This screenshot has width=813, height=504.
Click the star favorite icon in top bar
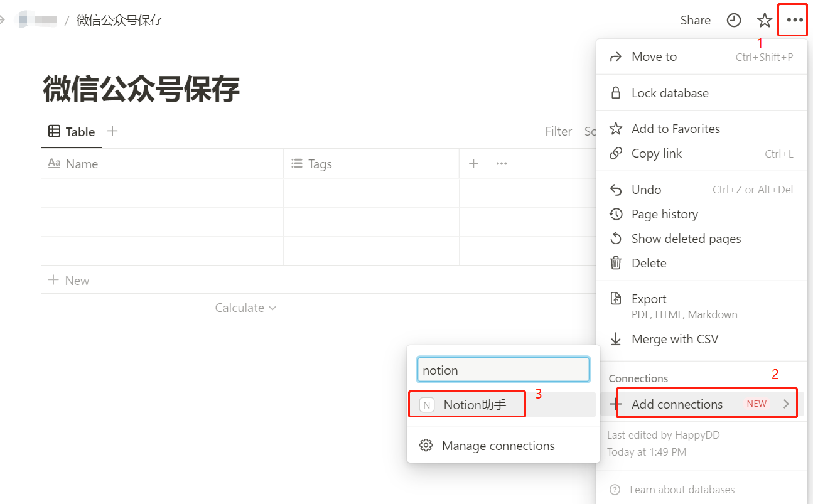[x=764, y=20]
